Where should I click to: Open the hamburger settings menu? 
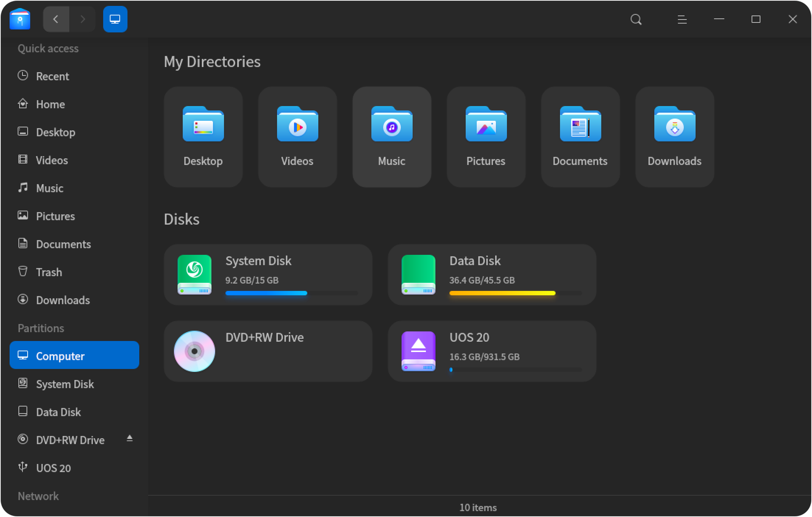tap(682, 19)
